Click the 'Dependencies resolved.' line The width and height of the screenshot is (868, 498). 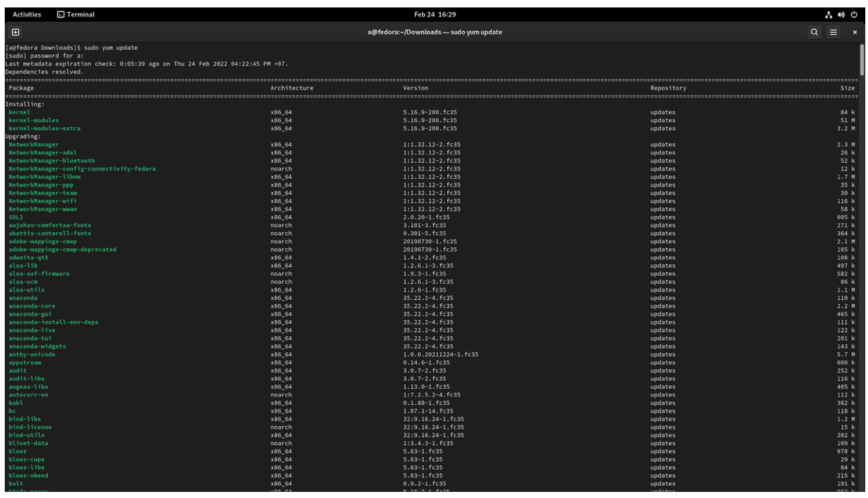click(45, 72)
